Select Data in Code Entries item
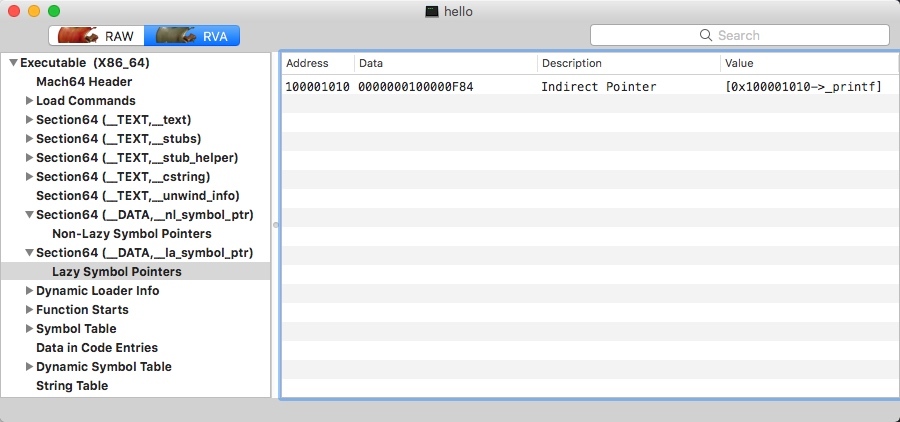Image resolution: width=900 pixels, height=422 pixels. (x=96, y=347)
